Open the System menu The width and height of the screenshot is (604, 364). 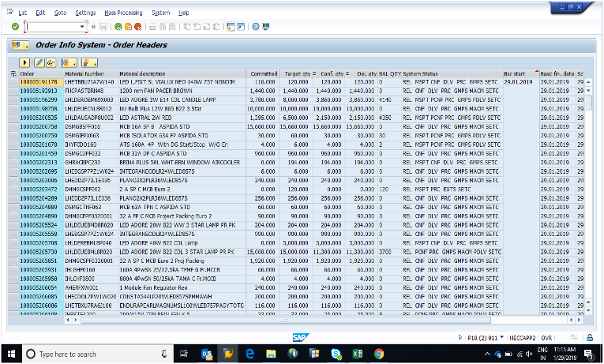click(160, 13)
